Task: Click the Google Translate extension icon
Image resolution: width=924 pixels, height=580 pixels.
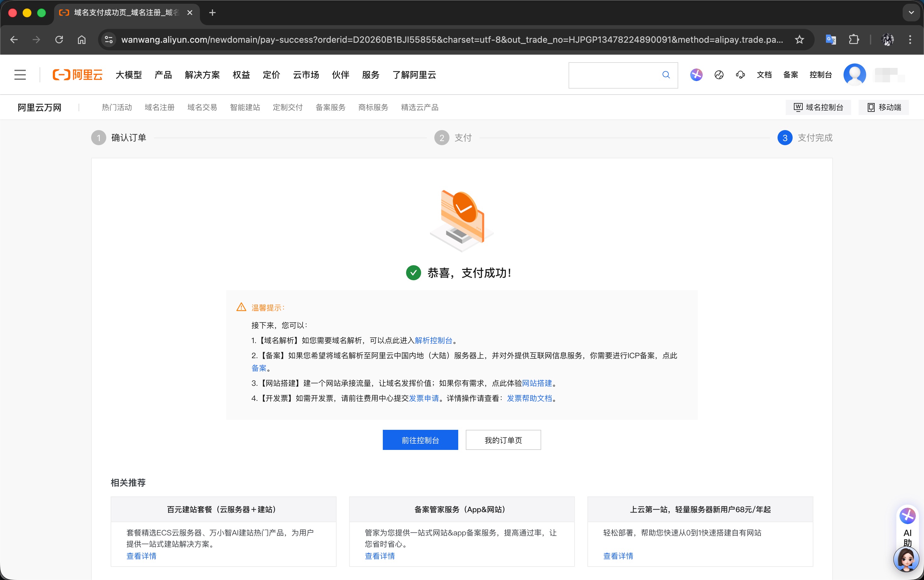Action: (830, 40)
